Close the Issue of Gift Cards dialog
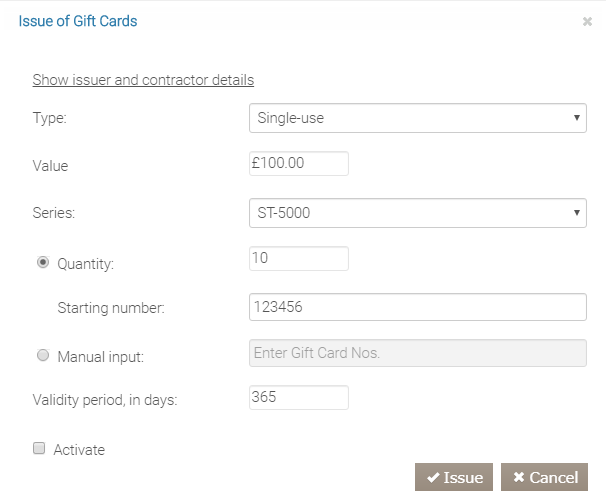Image resolution: width=606 pixels, height=504 pixels. coord(587,21)
